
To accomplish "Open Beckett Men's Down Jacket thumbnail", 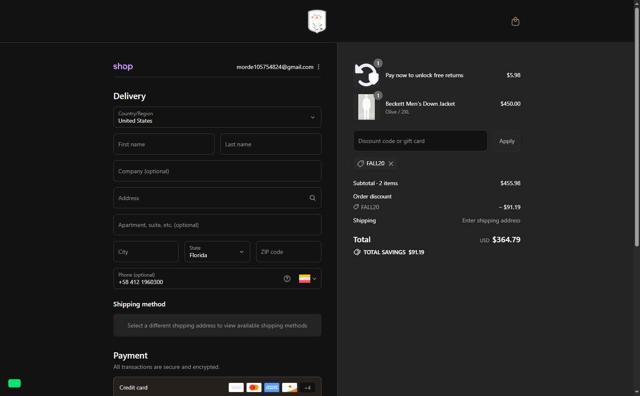I will pos(367,107).
